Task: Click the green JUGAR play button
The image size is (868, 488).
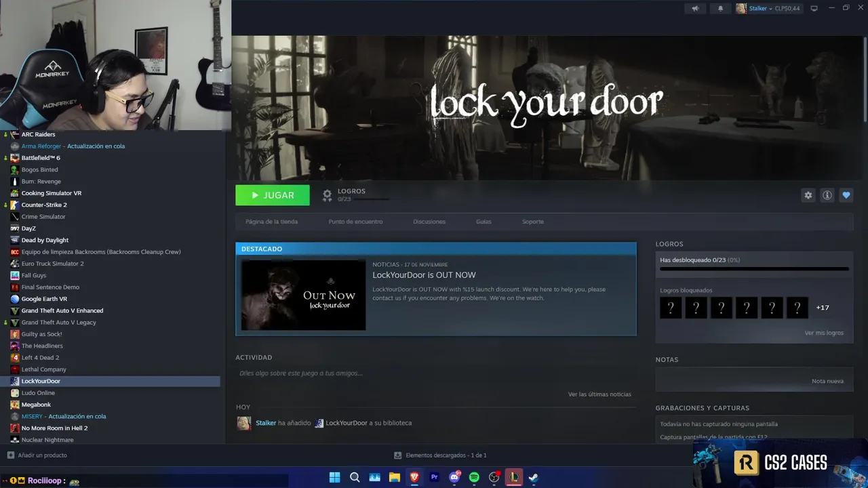Action: (273, 195)
